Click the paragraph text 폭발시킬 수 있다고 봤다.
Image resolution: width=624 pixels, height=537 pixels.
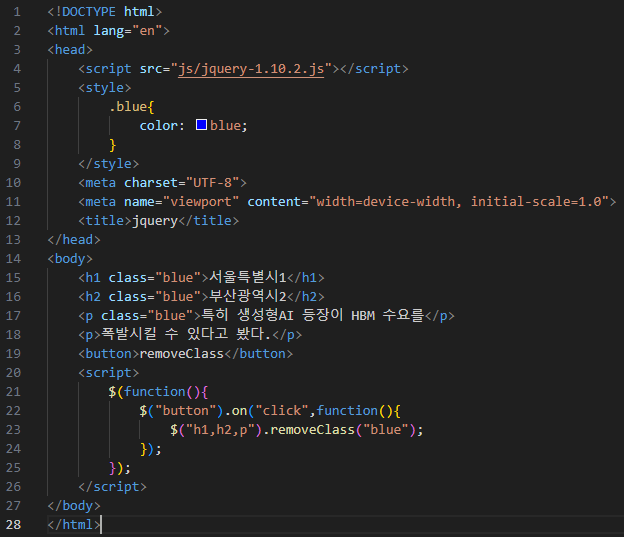[x=185, y=334]
